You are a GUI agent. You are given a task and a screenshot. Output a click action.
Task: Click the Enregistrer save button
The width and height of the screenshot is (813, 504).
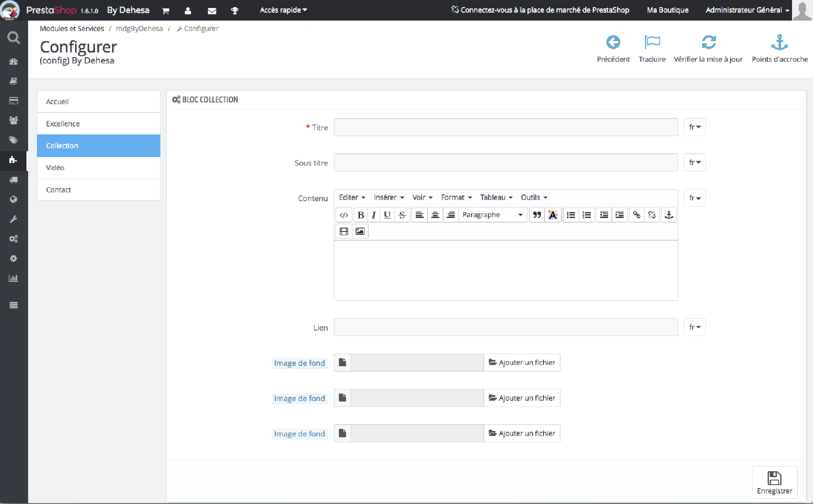pyautogui.click(x=774, y=482)
